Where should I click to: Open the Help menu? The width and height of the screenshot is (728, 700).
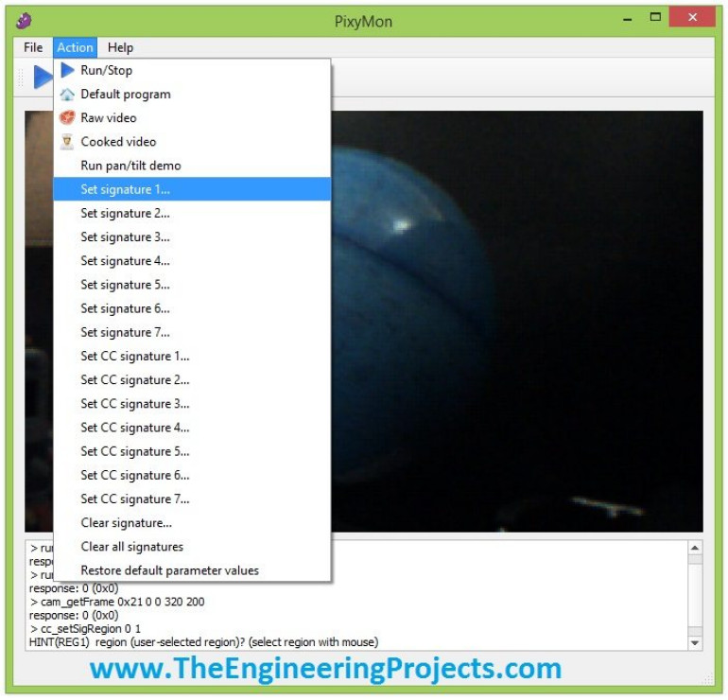[120, 47]
